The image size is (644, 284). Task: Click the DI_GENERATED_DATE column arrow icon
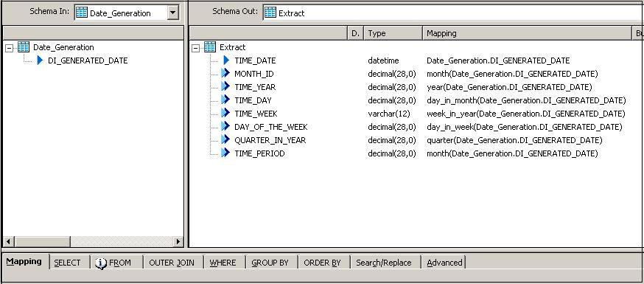40,60
